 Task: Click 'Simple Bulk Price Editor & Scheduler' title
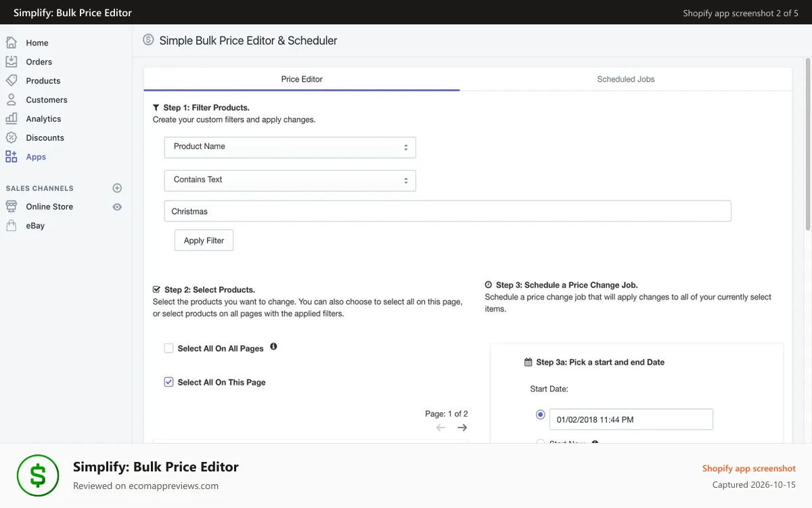[248, 41]
